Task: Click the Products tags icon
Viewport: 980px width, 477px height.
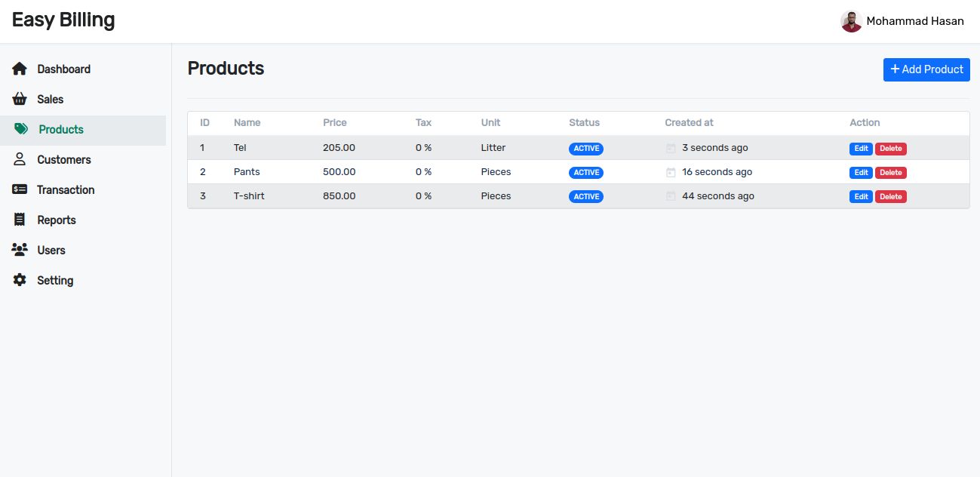Action: pos(21,129)
